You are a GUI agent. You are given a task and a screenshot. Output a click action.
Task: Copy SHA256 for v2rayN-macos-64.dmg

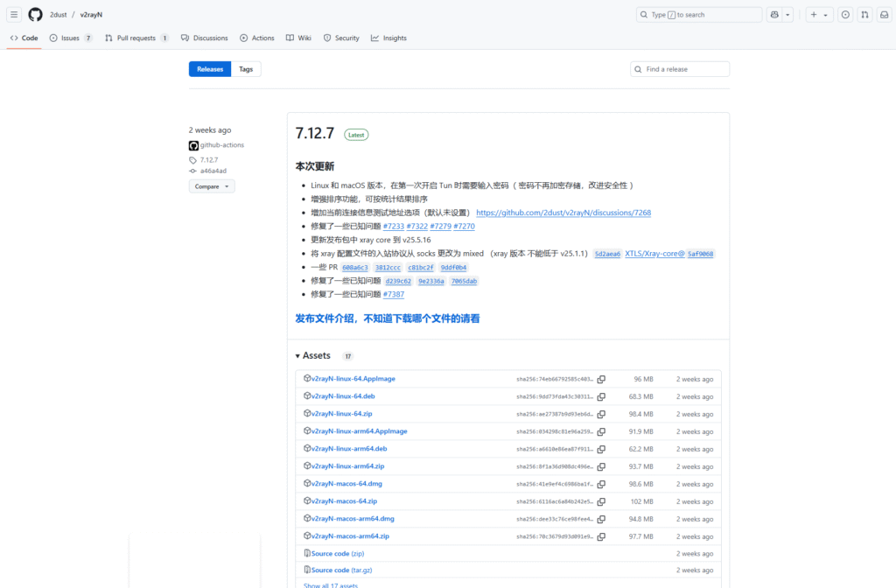pos(601,484)
